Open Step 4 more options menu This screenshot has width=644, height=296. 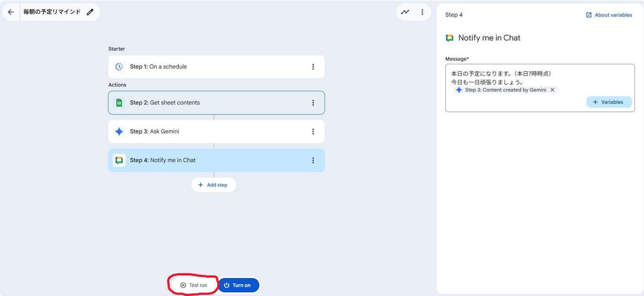click(x=313, y=161)
